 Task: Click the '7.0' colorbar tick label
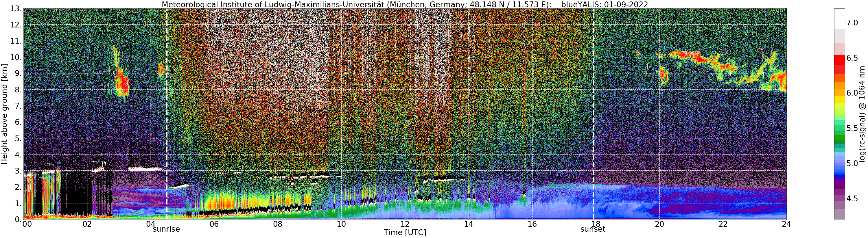coord(852,23)
